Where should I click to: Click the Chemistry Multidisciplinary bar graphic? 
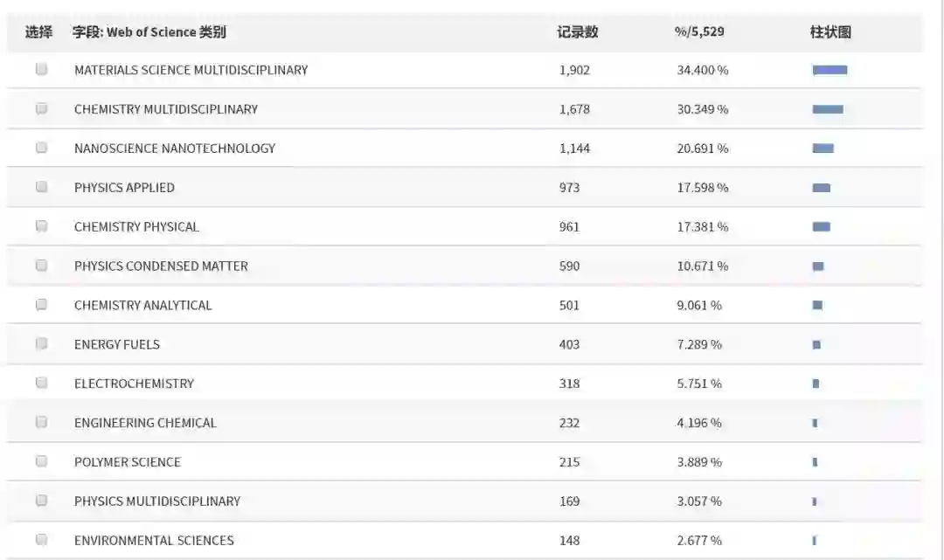828,109
